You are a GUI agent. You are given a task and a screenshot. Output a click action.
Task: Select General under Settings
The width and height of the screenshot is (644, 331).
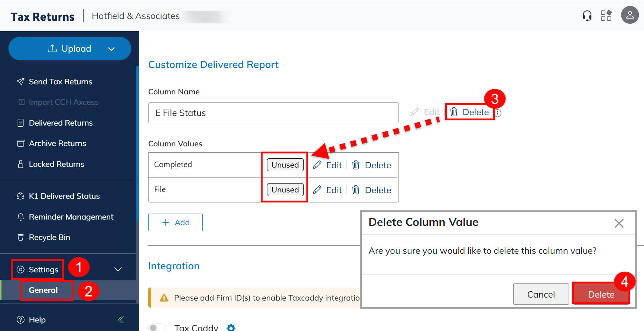click(x=43, y=290)
